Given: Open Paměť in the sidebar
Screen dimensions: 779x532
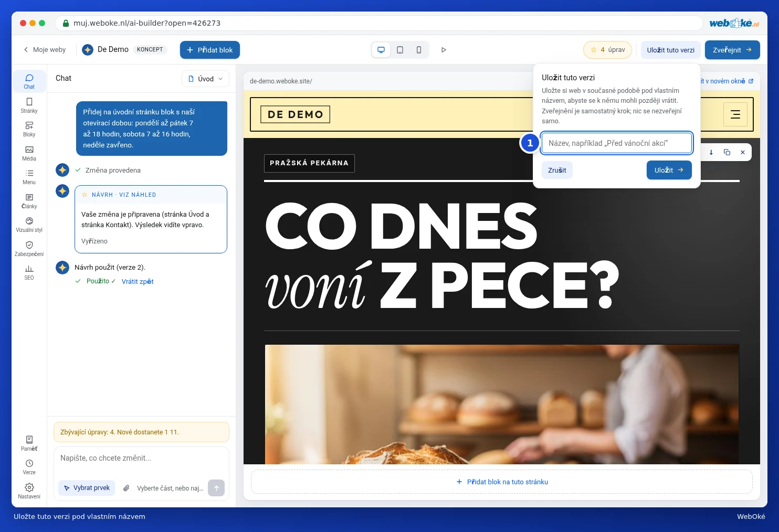Looking at the screenshot, I should [x=29, y=443].
